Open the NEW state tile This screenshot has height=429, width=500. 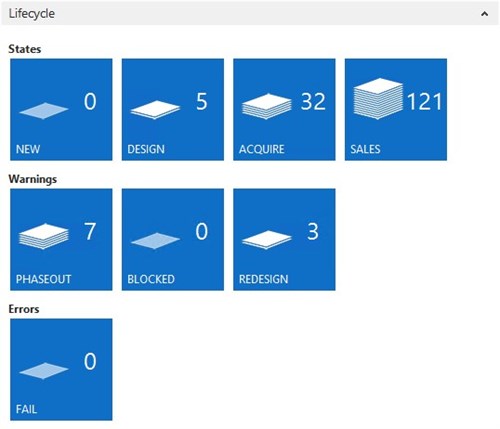coord(61,110)
